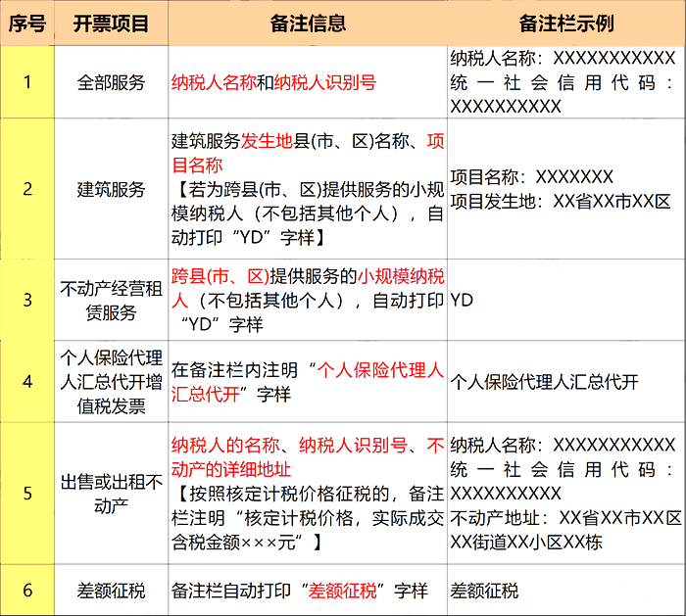Click the 不动产经营租赁服务 cell
The height and width of the screenshot is (616, 686).
(x=111, y=300)
